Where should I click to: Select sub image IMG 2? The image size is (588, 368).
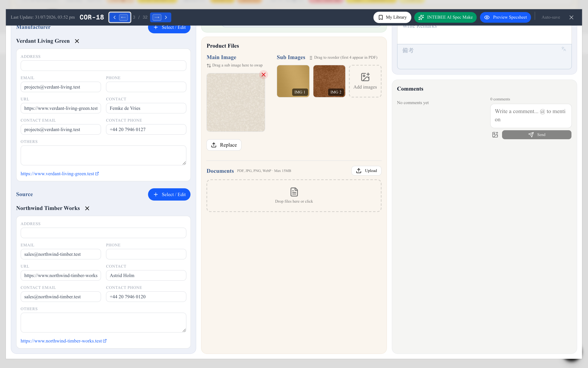coord(329,81)
